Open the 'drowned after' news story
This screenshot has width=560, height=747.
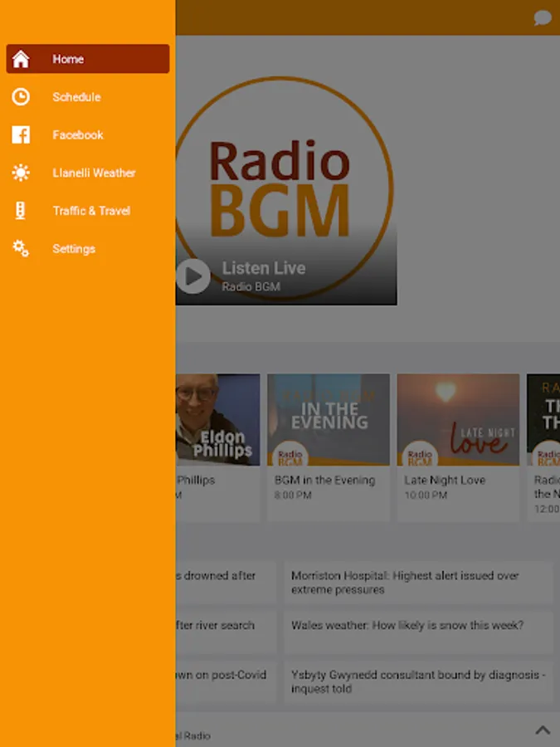pos(226,582)
